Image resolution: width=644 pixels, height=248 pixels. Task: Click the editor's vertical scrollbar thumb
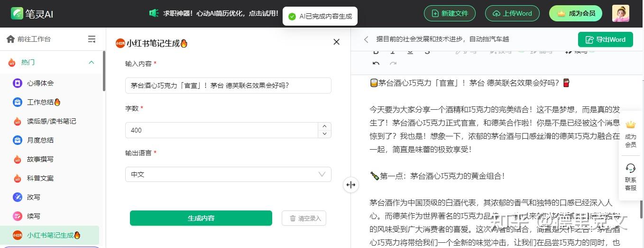[641, 210]
